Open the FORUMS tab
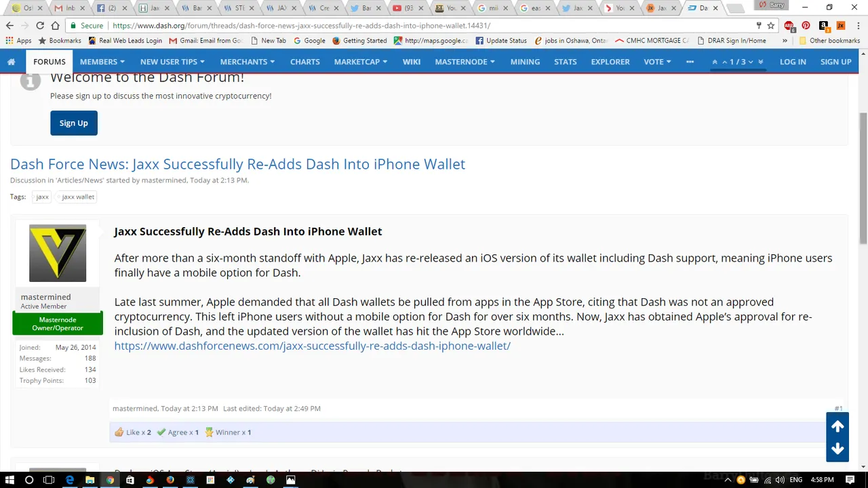The height and width of the screenshot is (488, 868). click(x=50, y=62)
